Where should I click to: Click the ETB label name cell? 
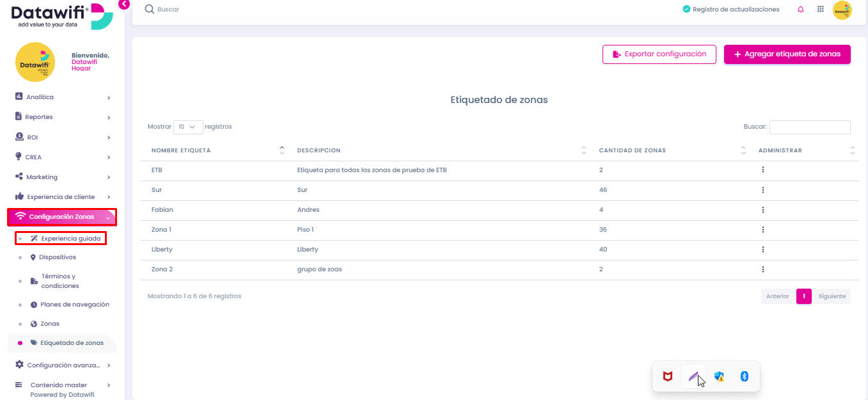[157, 170]
